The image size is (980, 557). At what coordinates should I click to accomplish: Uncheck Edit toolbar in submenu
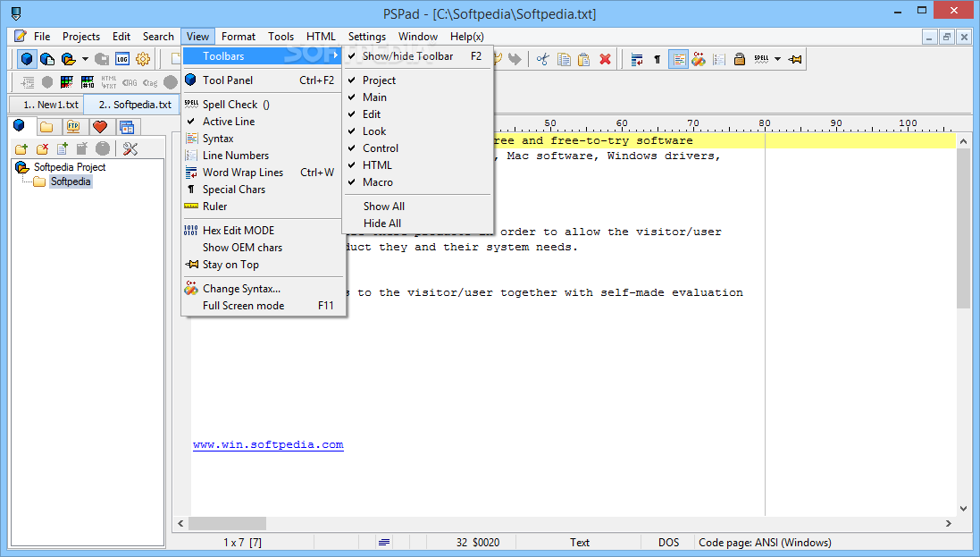(x=417, y=114)
